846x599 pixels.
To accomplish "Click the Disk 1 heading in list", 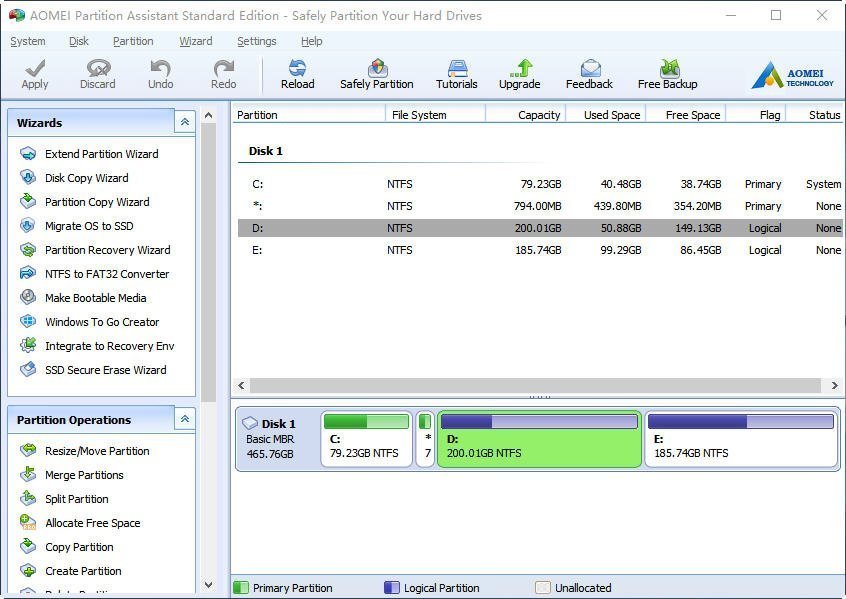I will 265,151.
